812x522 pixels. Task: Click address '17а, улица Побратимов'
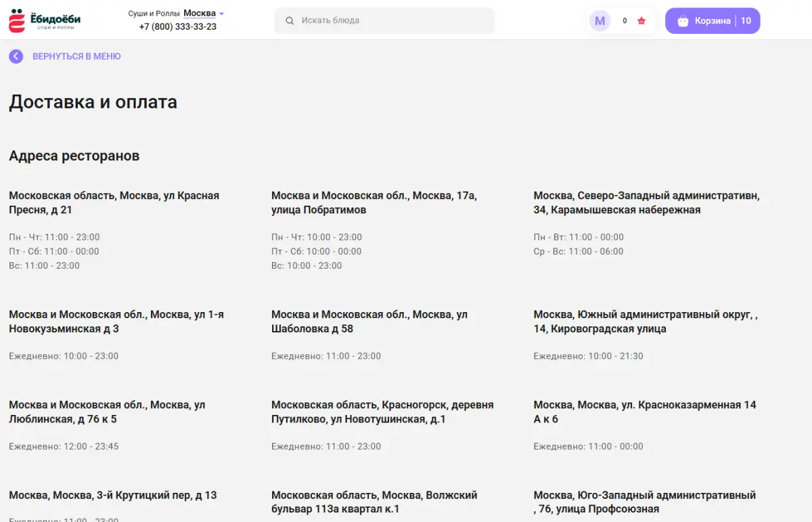374,202
